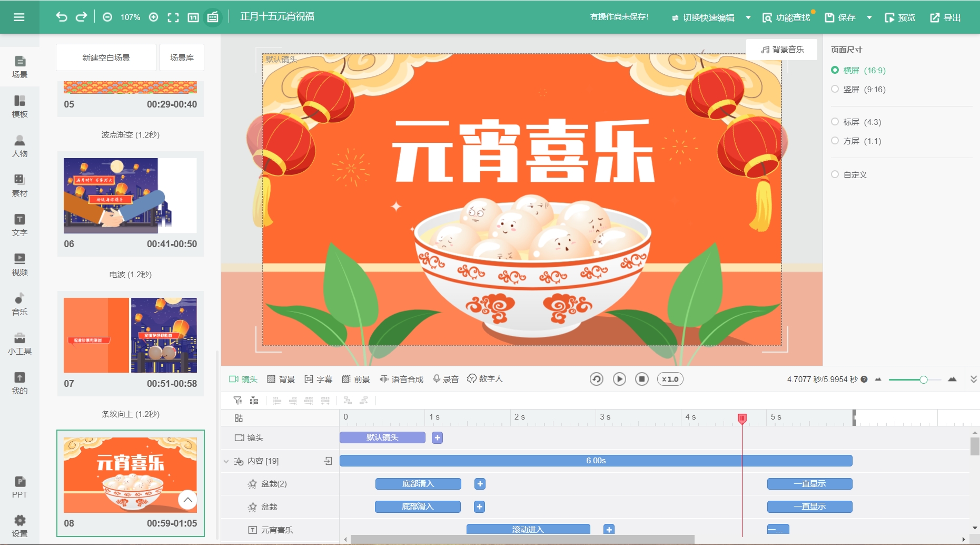Switch to 镜头 timeline tab
Viewport: 980px width, 545px height.
click(243, 379)
